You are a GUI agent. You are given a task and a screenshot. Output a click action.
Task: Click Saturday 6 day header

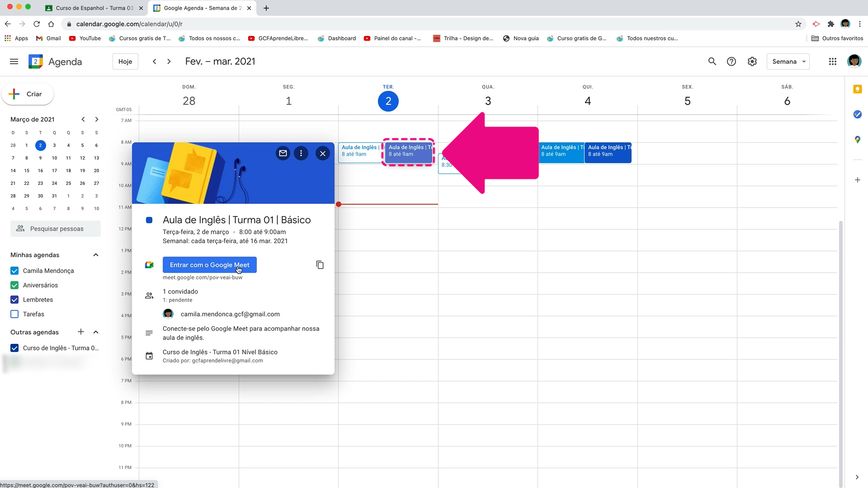[787, 101]
